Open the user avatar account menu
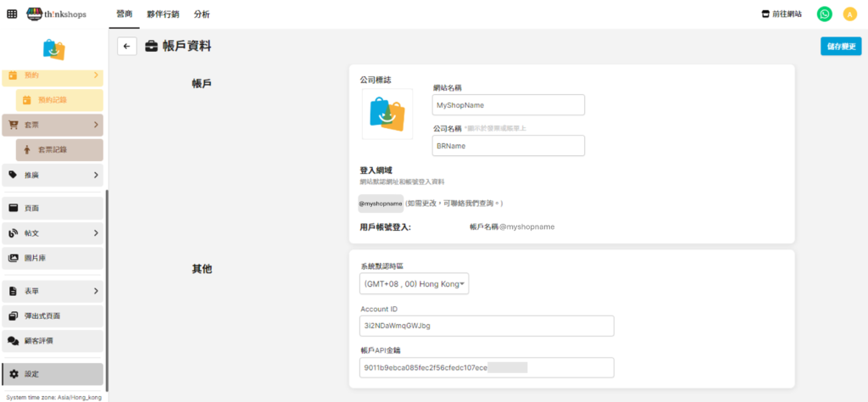The height and width of the screenshot is (402, 868). tap(849, 14)
